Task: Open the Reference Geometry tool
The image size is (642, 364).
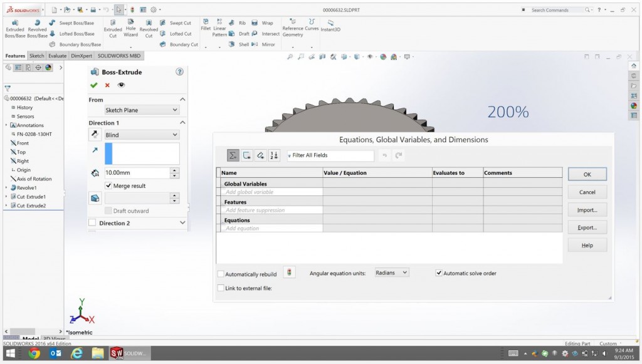Action: 293,24
